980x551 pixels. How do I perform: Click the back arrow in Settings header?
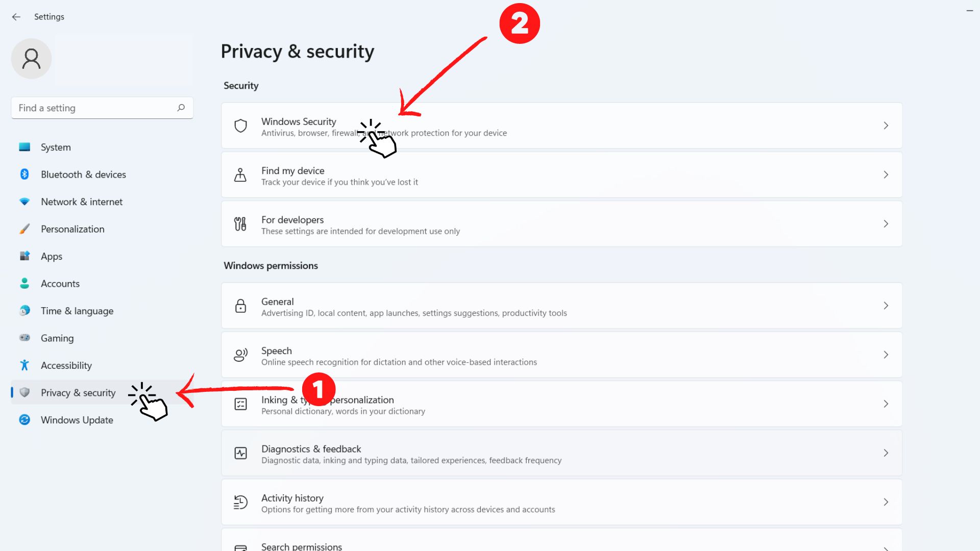coord(16,17)
